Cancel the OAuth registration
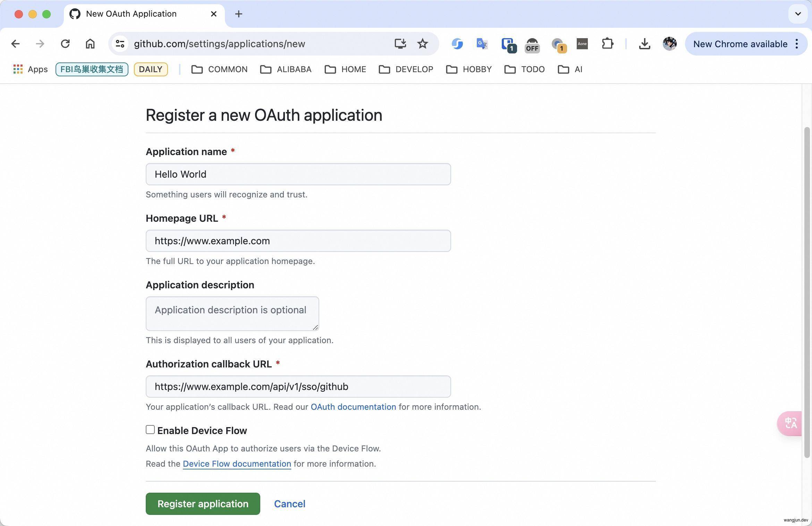The image size is (812, 526). [x=289, y=504]
